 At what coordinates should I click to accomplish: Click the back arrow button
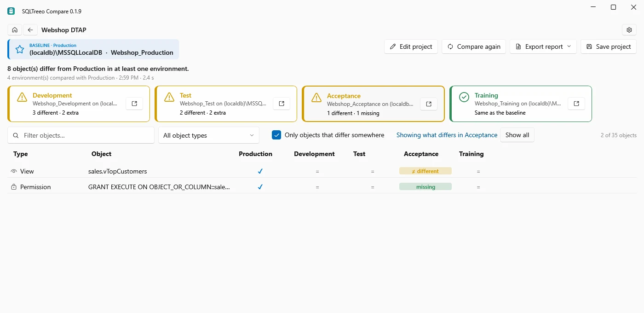(x=30, y=30)
